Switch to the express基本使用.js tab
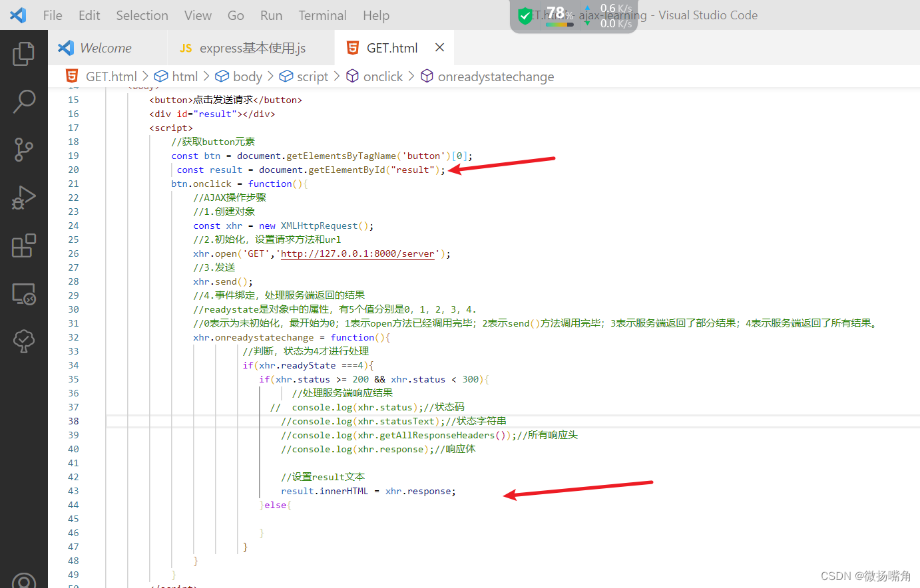The width and height of the screenshot is (920, 588). click(252, 48)
